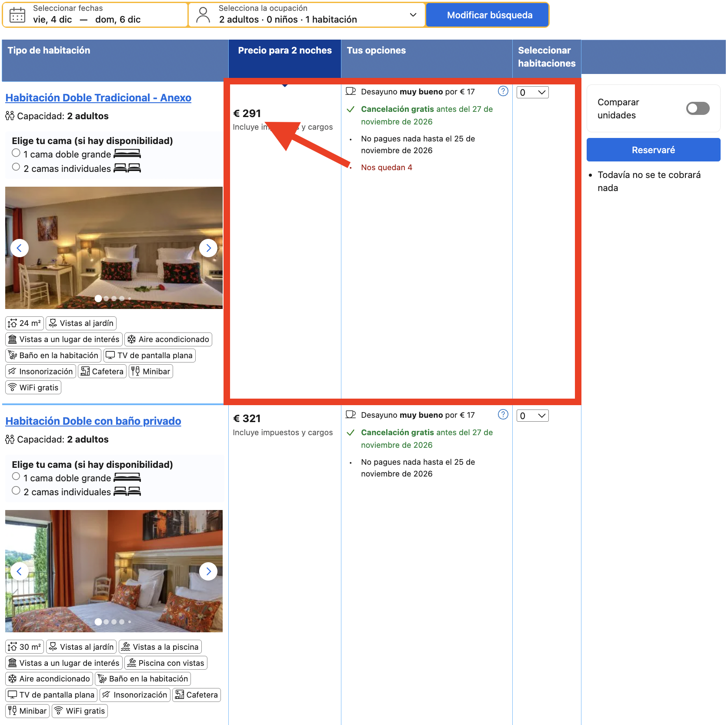728x725 pixels.
Task: Show previous photo of Doble con baño privado
Action: click(x=19, y=571)
